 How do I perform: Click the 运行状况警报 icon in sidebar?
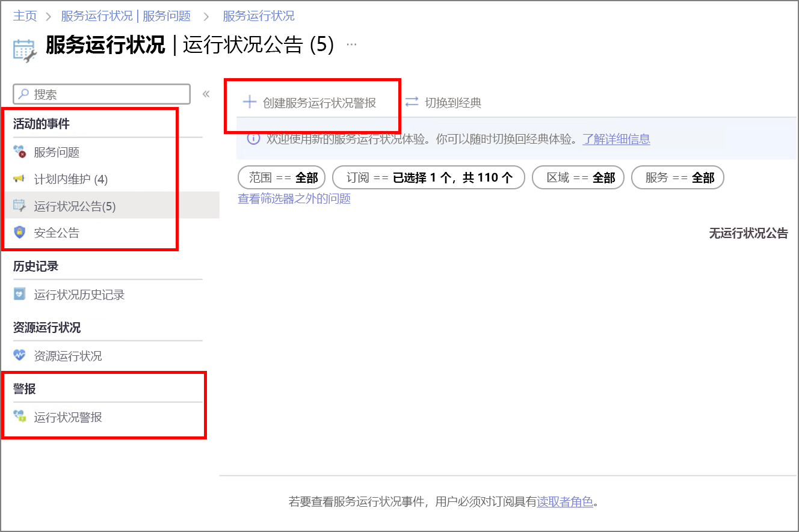(x=20, y=417)
